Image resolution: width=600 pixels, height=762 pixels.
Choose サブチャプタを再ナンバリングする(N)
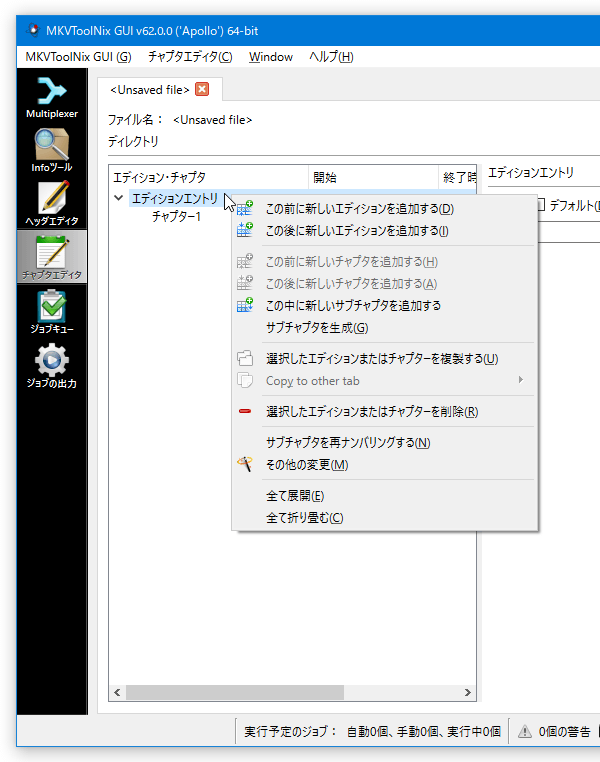pos(385,443)
